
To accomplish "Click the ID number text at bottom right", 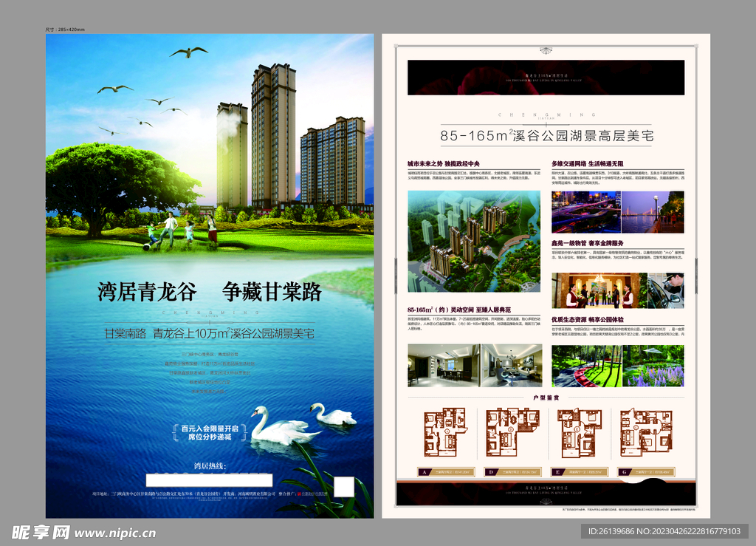I will [x=664, y=531].
